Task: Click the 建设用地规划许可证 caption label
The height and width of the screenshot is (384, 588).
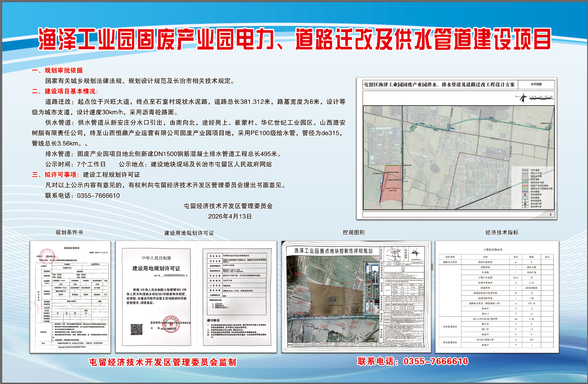Action: [189, 233]
